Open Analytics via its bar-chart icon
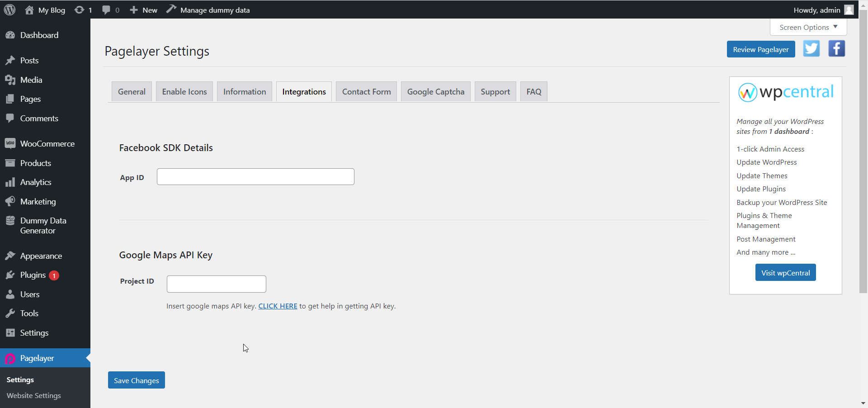The width and height of the screenshot is (868, 408). tap(11, 182)
